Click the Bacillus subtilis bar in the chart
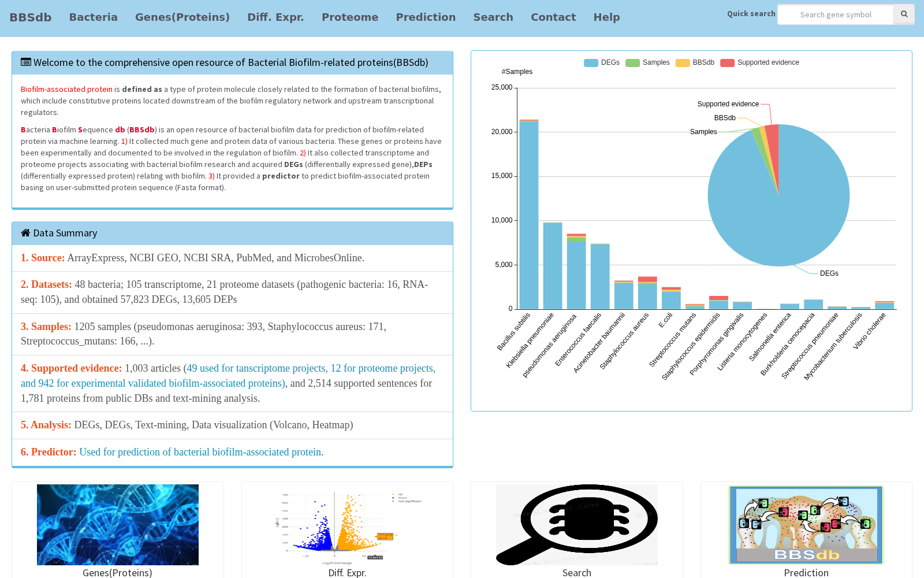The image size is (924, 578). click(x=529, y=214)
